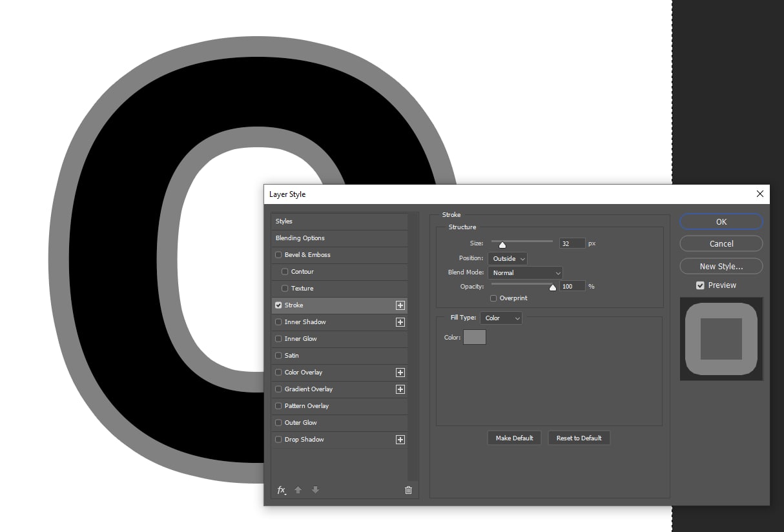Open the fx effects menu icon
Viewport: 784px width, 532px height.
pos(282,490)
